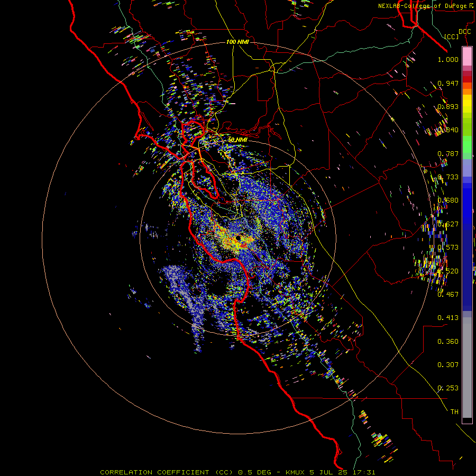The height and width of the screenshot is (476, 476).
Task: Click the 0.413 scale value
Action: tap(448, 318)
